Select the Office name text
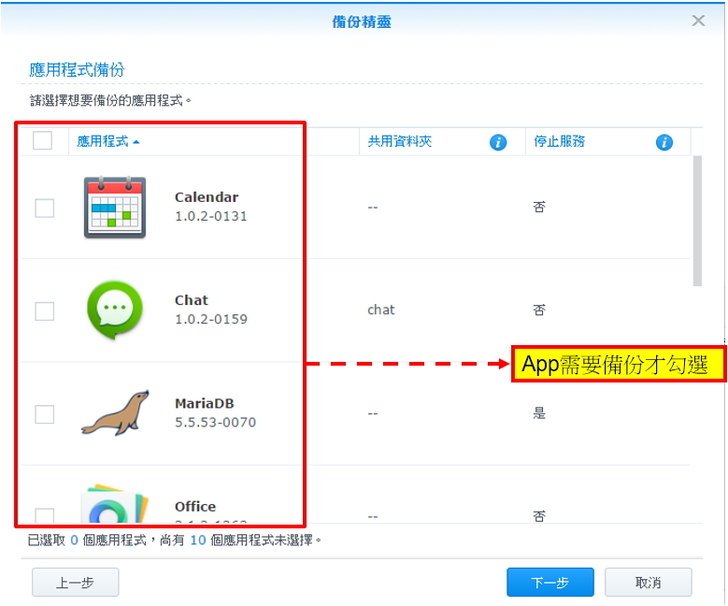The height and width of the screenshot is (606, 728). (195, 506)
